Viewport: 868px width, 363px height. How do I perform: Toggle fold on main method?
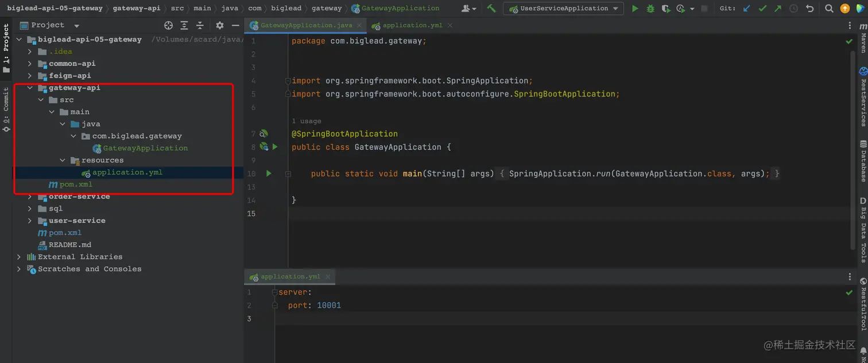point(288,173)
